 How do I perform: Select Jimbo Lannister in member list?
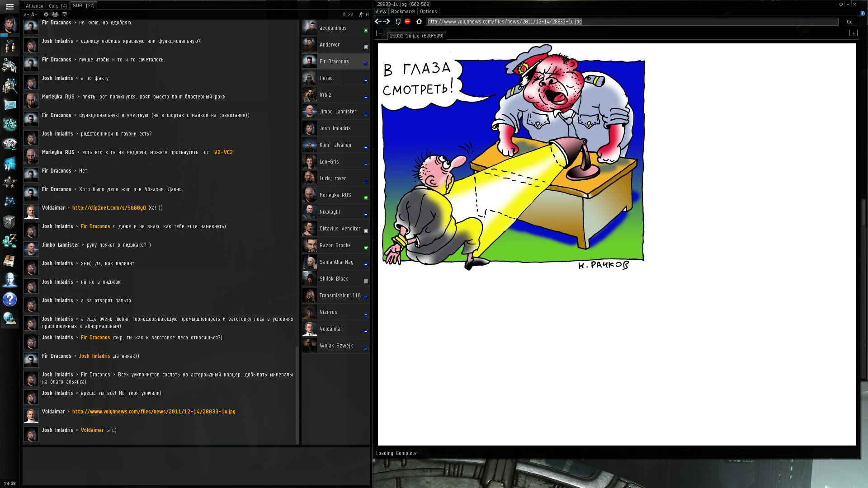pyautogui.click(x=336, y=112)
